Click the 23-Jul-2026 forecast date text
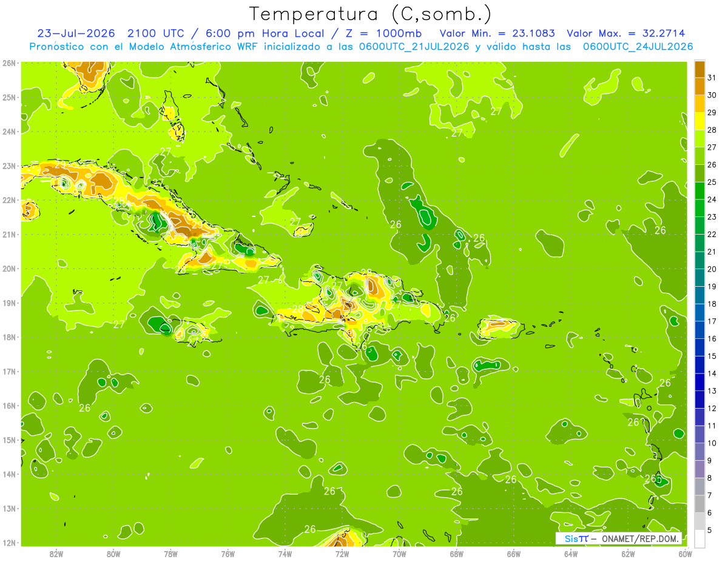 [x=76, y=33]
